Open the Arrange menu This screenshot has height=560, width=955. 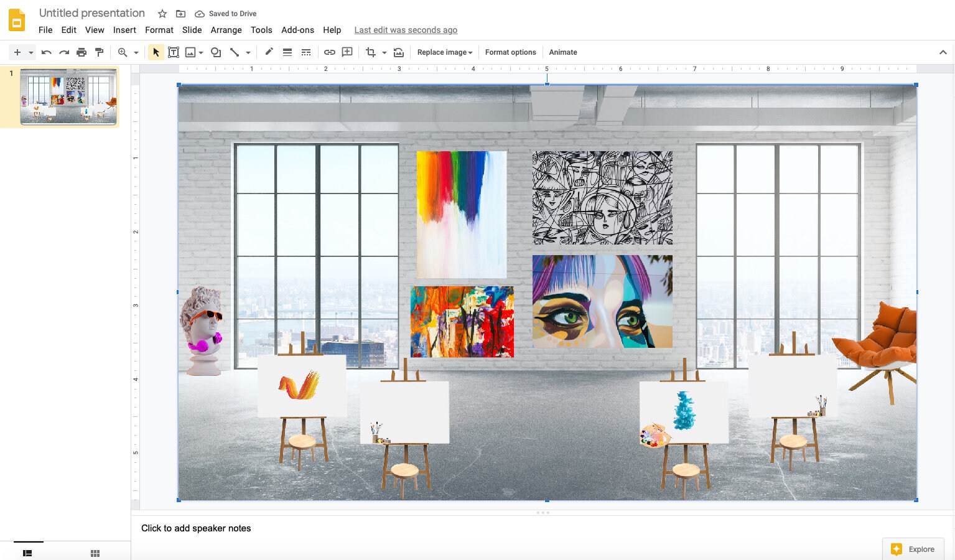tap(226, 30)
